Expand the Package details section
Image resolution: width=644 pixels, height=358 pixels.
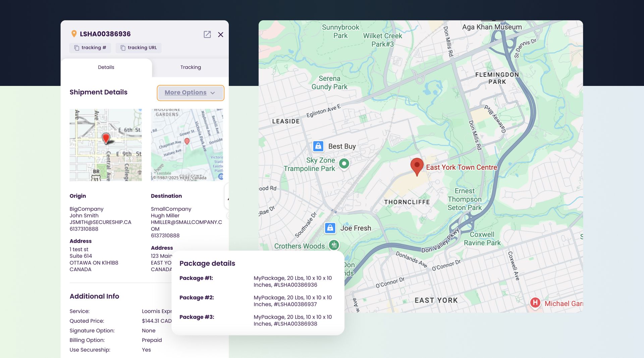(x=207, y=263)
